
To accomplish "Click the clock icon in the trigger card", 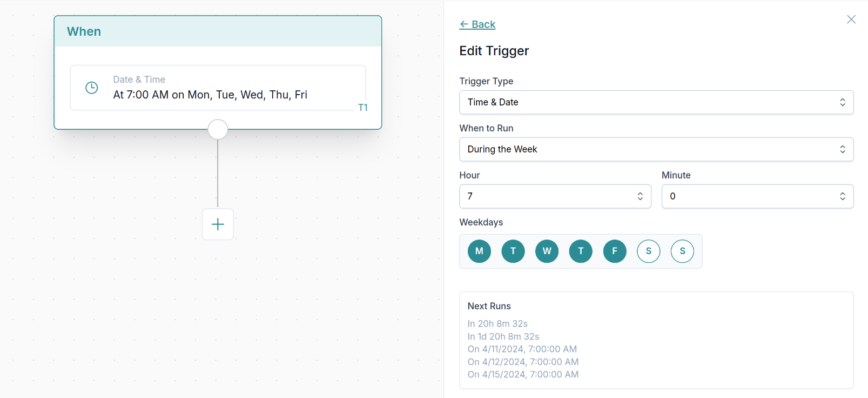I will point(92,88).
